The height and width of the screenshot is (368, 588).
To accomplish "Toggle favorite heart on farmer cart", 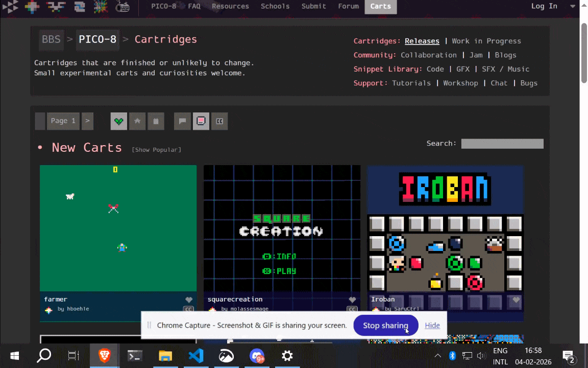I will point(189,300).
